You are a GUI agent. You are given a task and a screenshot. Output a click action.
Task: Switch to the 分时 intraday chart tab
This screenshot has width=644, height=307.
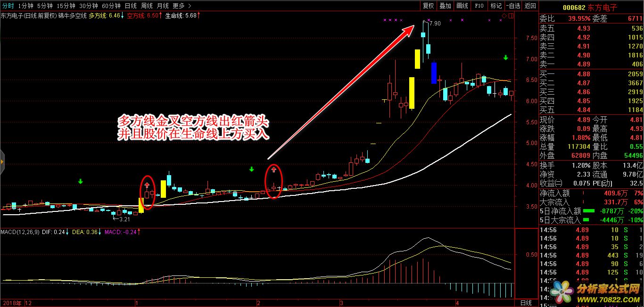(8, 6)
